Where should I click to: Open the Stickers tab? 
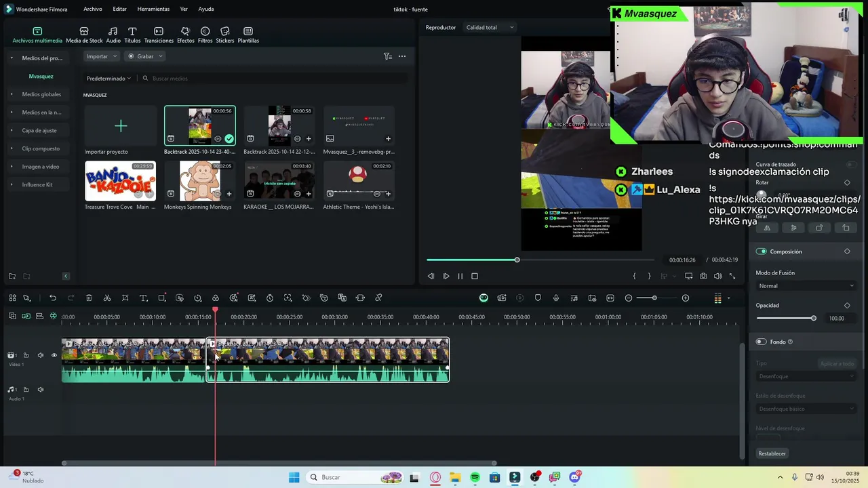pos(225,35)
